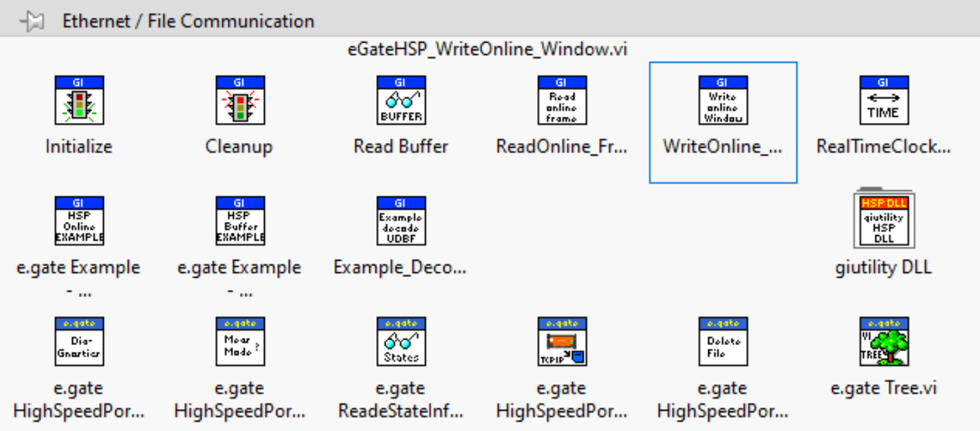
Task: Select the Example decode UDBF icon
Action: [401, 221]
